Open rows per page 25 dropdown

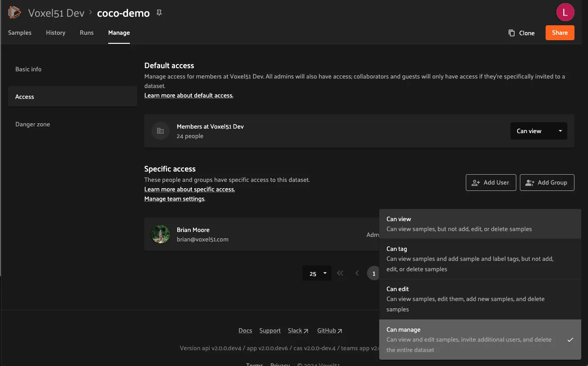[x=317, y=273]
